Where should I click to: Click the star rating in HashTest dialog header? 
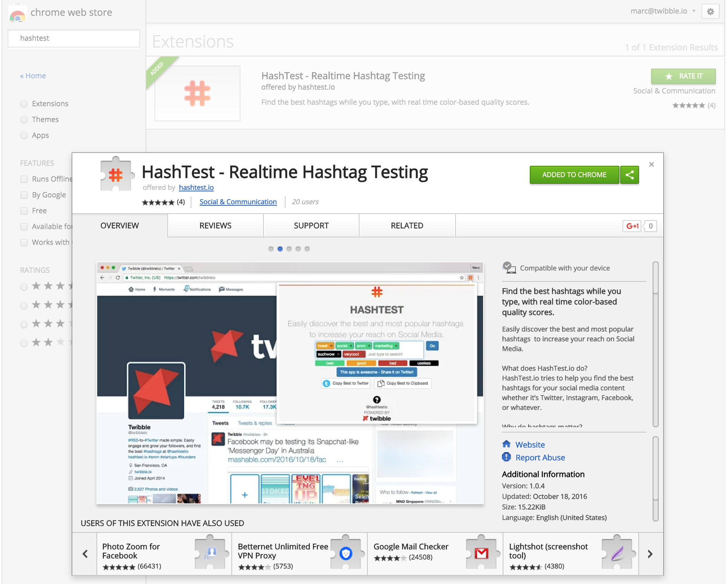click(158, 202)
